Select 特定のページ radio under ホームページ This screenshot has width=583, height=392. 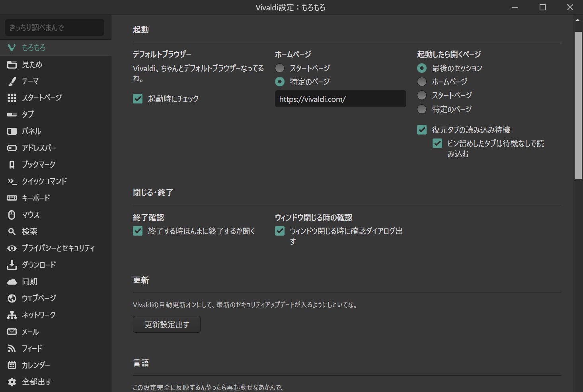coord(280,82)
